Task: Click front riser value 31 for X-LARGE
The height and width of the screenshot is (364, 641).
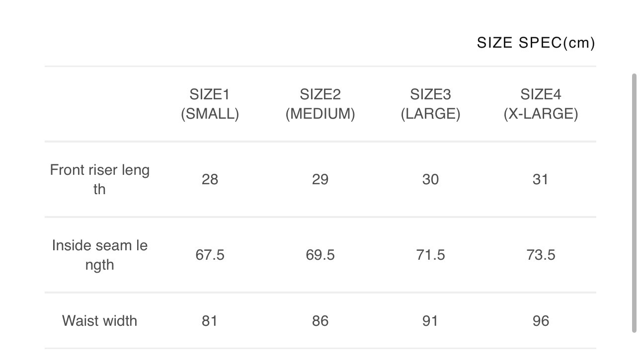Action: [541, 179]
